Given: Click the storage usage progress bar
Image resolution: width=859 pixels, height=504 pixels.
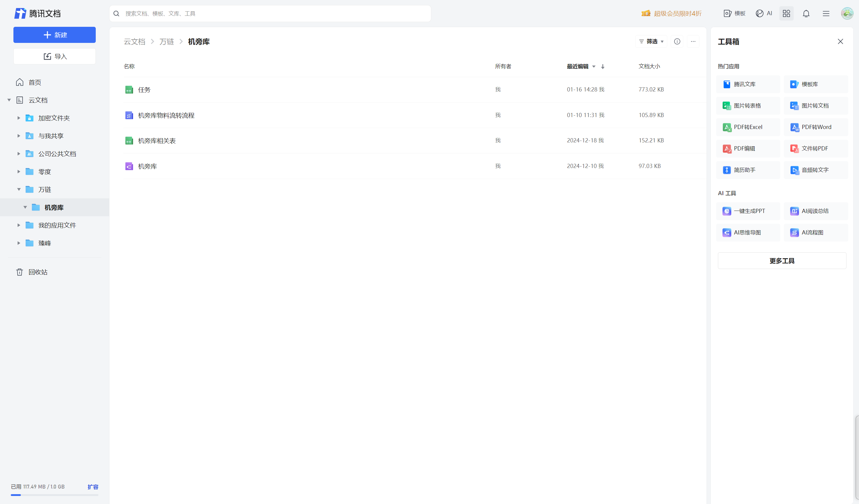Looking at the screenshot, I should [x=55, y=495].
